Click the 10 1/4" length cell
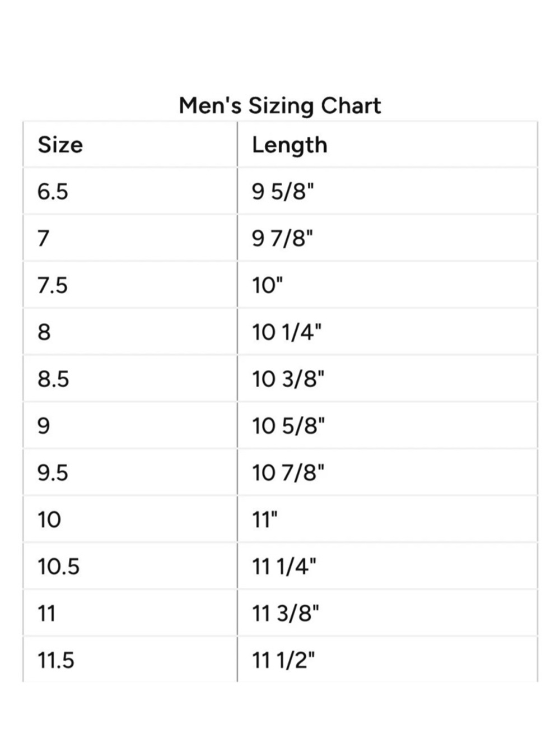 388,332
